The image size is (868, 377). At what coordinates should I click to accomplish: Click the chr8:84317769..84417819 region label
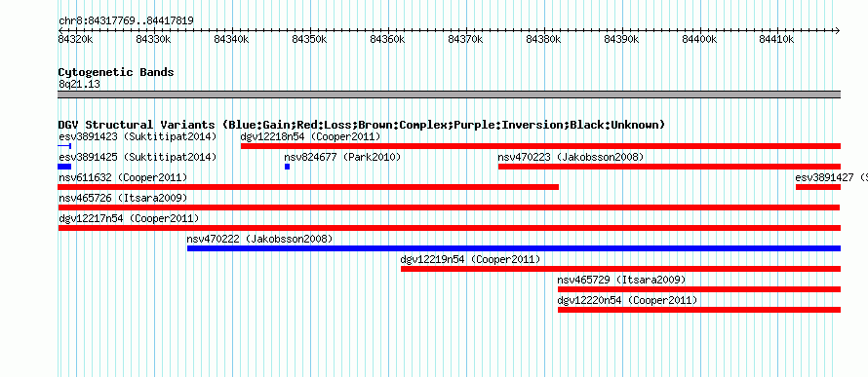126,21
